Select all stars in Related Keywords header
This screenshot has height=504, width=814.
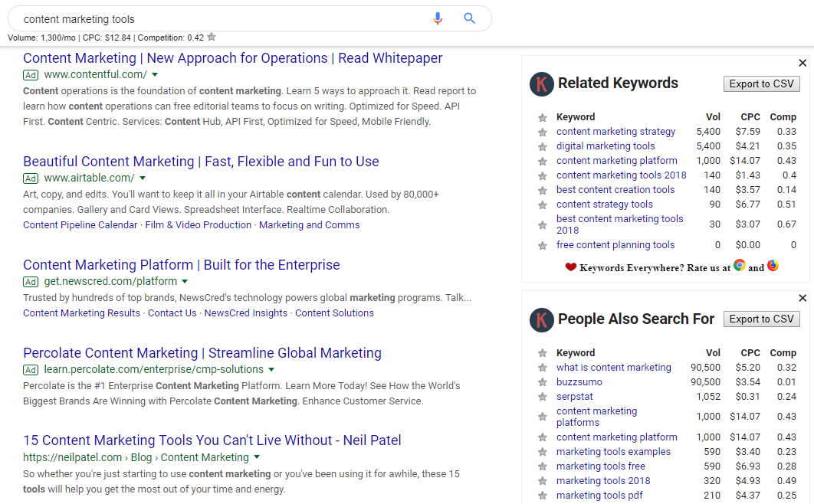tap(543, 118)
